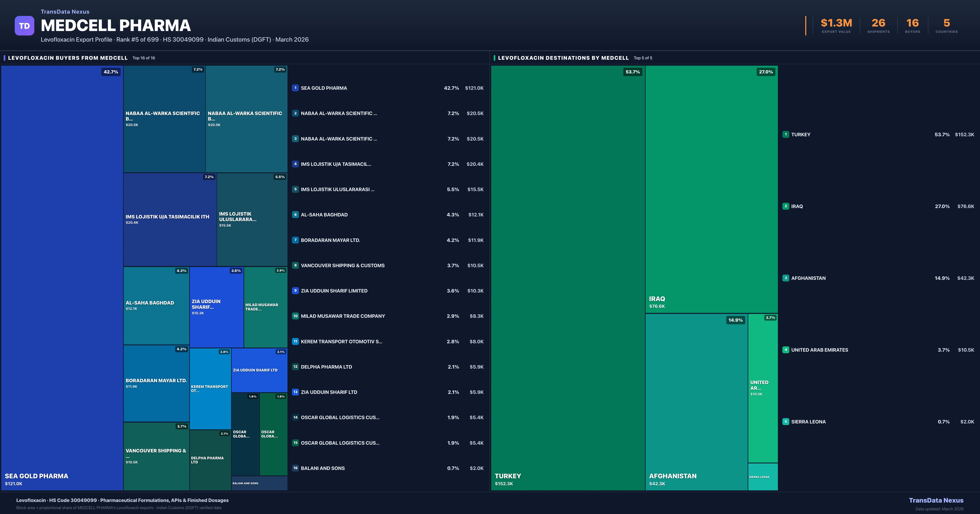The width and height of the screenshot is (980, 514).
Task: Click the 42.7% badge on Sea Gold block
Action: (x=111, y=72)
